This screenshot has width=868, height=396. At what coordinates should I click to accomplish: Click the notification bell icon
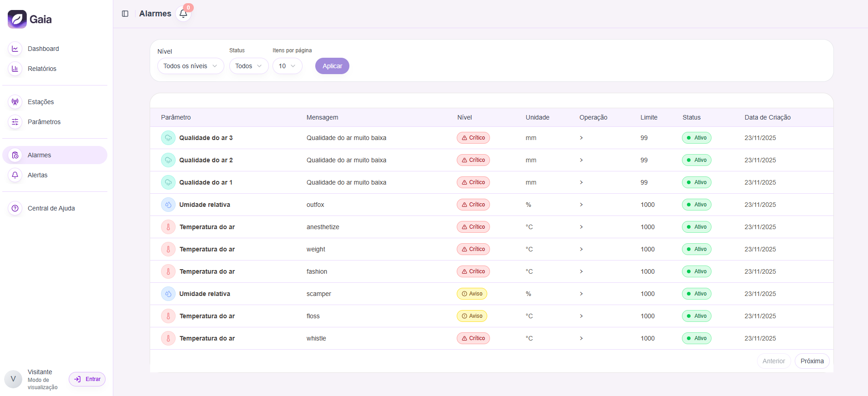tap(183, 14)
